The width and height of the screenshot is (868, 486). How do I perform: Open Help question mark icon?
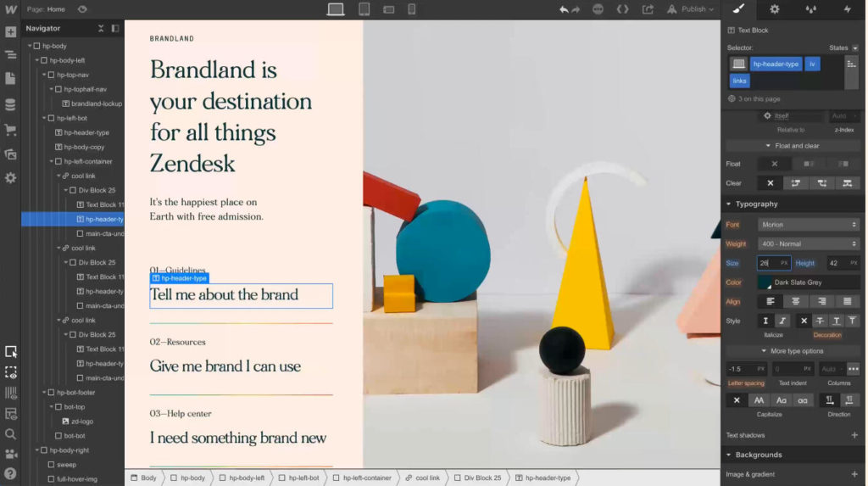[10, 474]
